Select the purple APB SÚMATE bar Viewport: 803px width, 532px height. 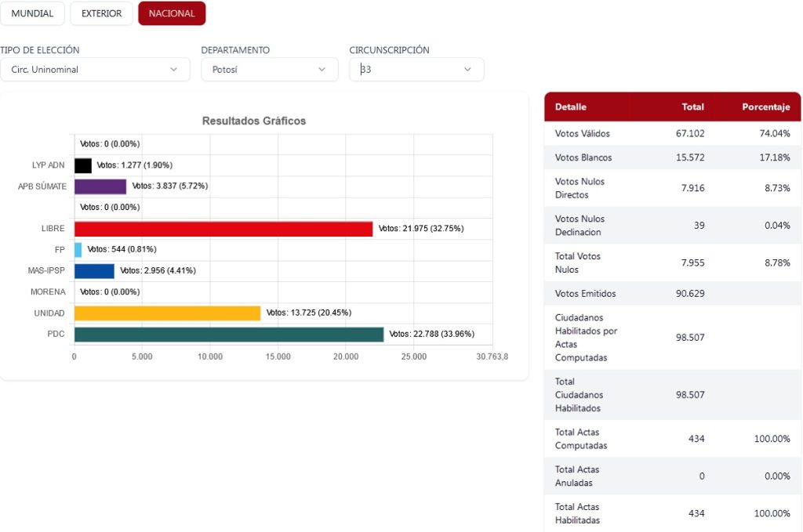pyautogui.click(x=100, y=186)
